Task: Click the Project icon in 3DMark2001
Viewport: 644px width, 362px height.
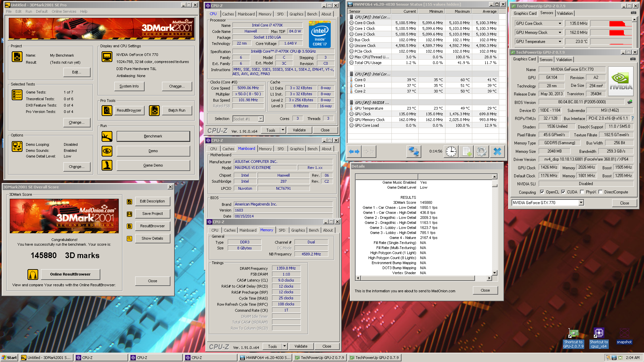Action: [x=17, y=57]
